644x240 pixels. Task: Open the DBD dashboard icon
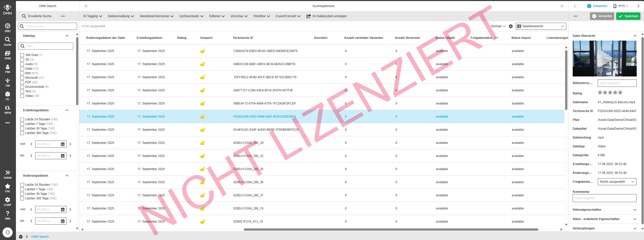coord(8,28)
